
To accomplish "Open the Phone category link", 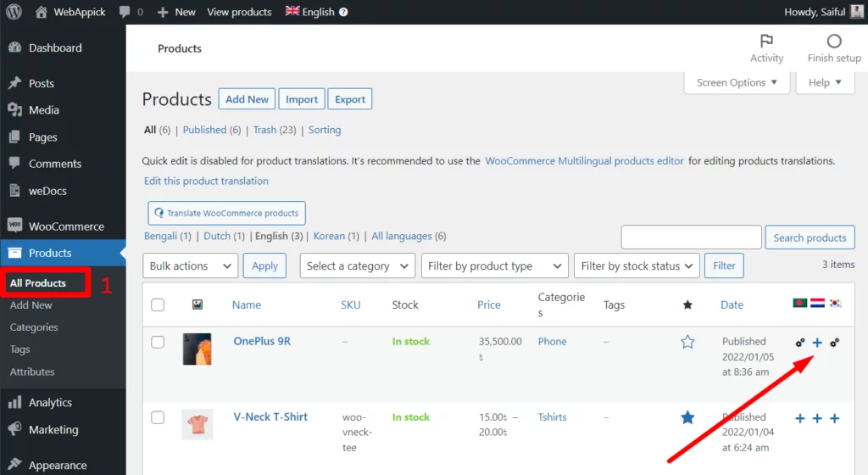I will [553, 342].
